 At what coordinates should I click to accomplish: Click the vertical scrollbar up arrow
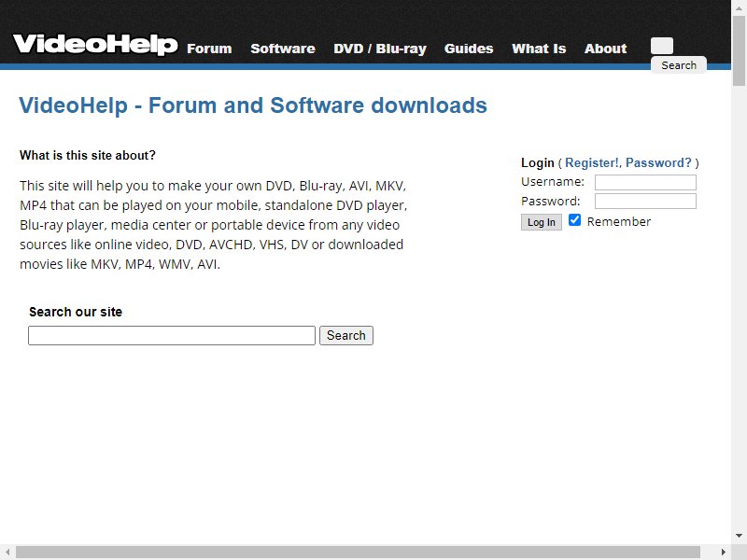739,7
